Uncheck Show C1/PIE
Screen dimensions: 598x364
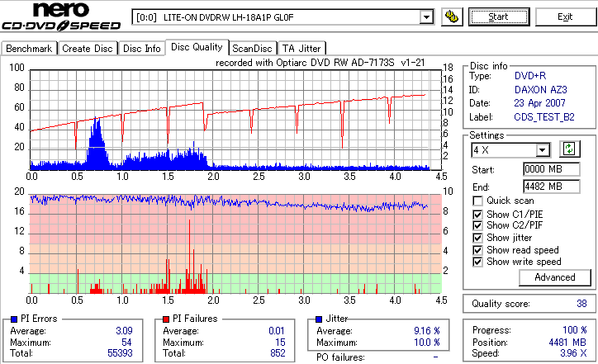click(x=477, y=215)
